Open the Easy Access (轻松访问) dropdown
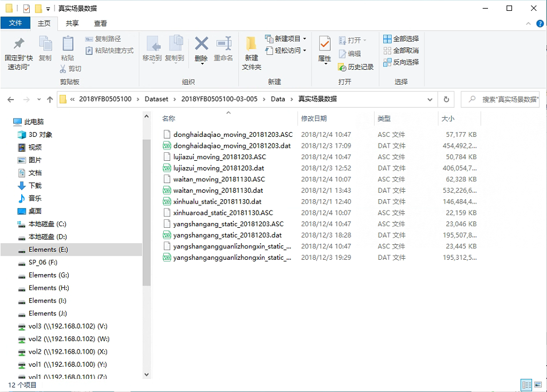Viewport: 547px width, 392px height. click(x=286, y=50)
